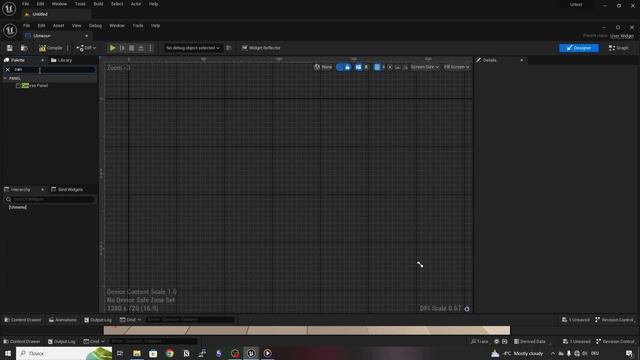Select the Bind Widgets tab
The image size is (640, 360).
(67, 190)
